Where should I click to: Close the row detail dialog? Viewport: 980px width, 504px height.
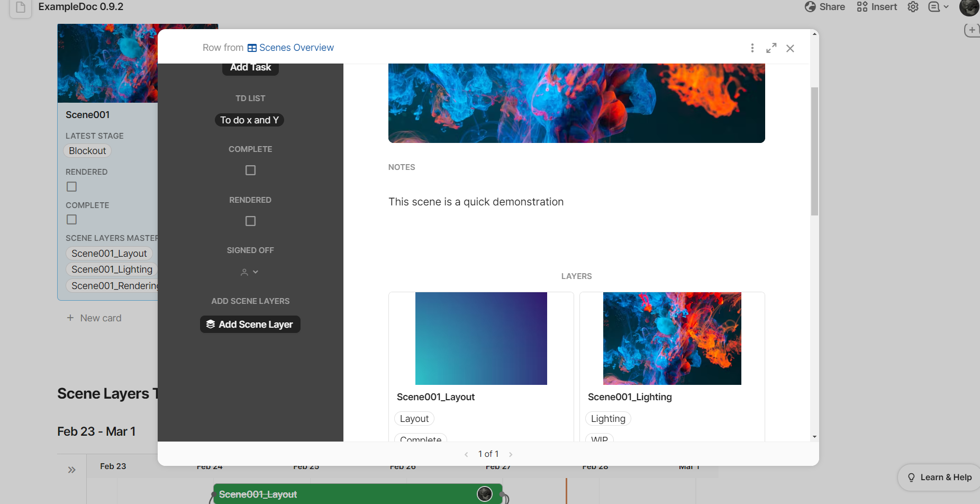click(790, 48)
